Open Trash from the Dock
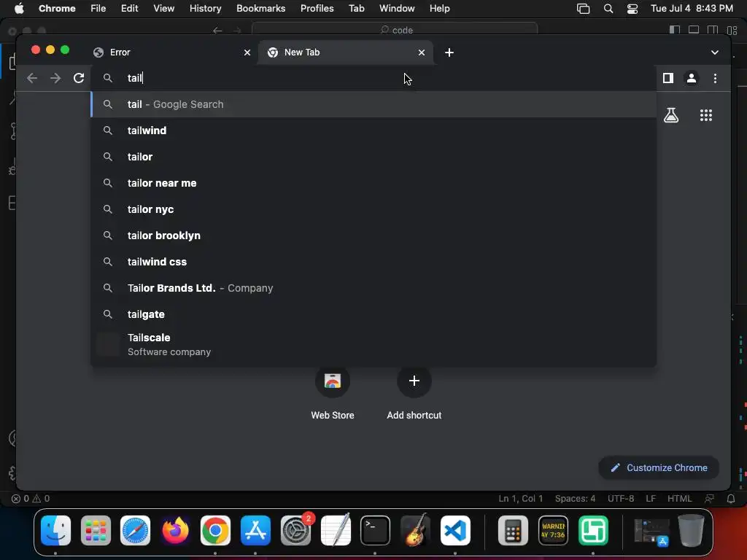 (x=691, y=530)
